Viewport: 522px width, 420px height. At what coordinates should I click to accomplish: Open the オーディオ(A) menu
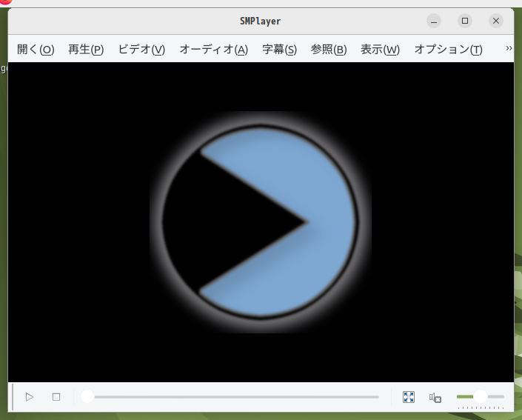(x=214, y=50)
